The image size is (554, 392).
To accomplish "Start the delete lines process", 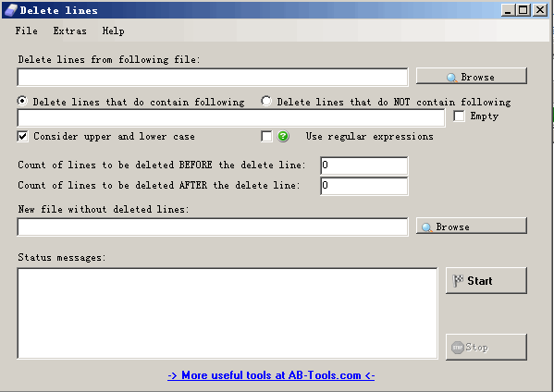I will tap(486, 281).
